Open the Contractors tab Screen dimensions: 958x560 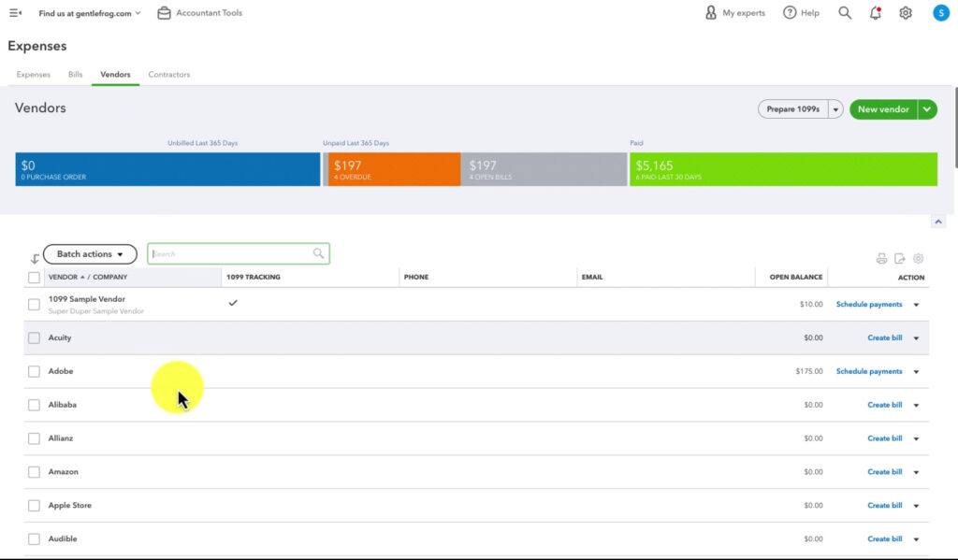[168, 74]
